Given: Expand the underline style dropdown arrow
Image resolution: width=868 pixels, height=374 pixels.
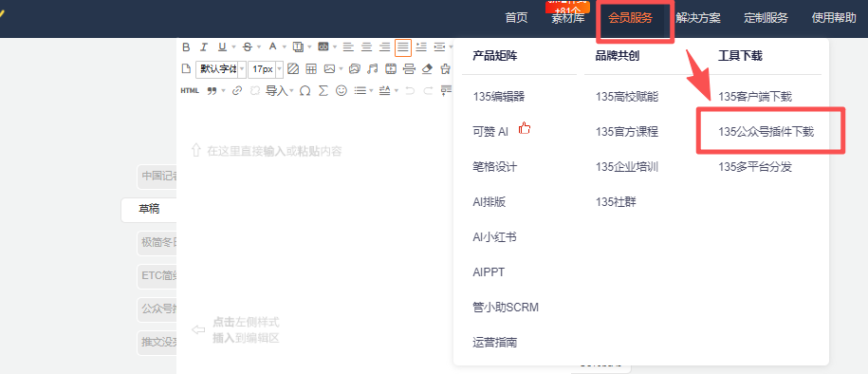Looking at the screenshot, I should 233,47.
